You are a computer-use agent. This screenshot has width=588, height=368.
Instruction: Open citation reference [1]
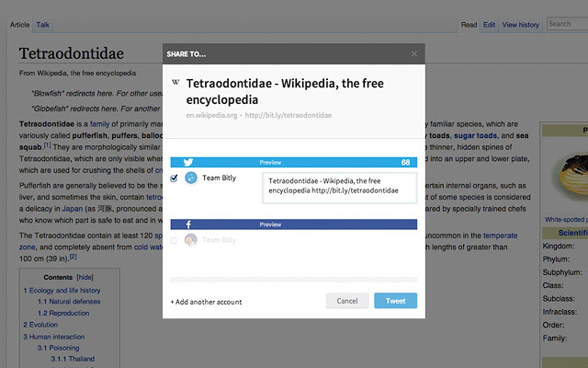(47, 145)
